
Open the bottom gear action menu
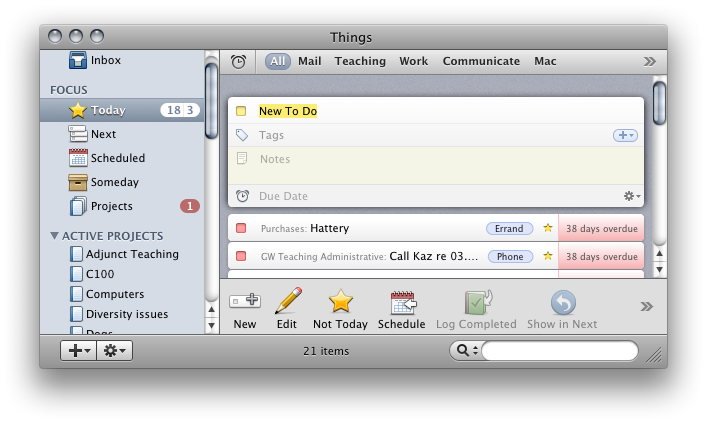(x=115, y=350)
